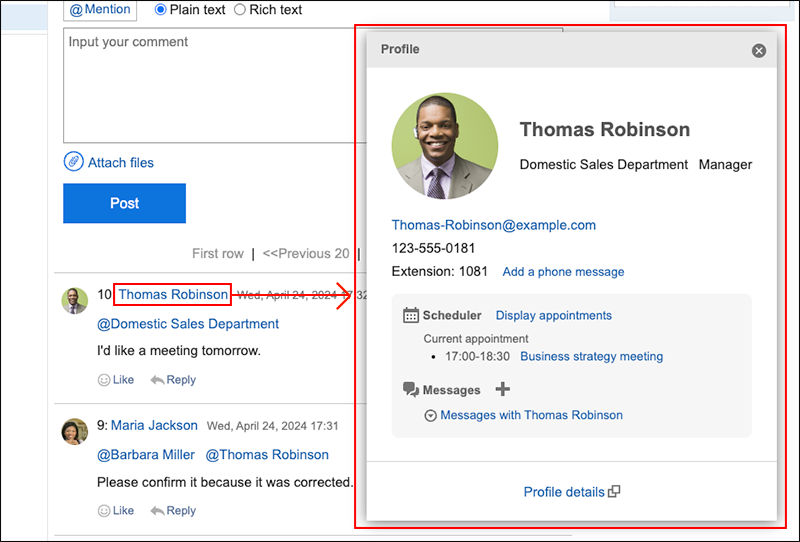The image size is (800, 542).
Task: Click Thomas Robinson name in comment 10
Action: [173, 294]
